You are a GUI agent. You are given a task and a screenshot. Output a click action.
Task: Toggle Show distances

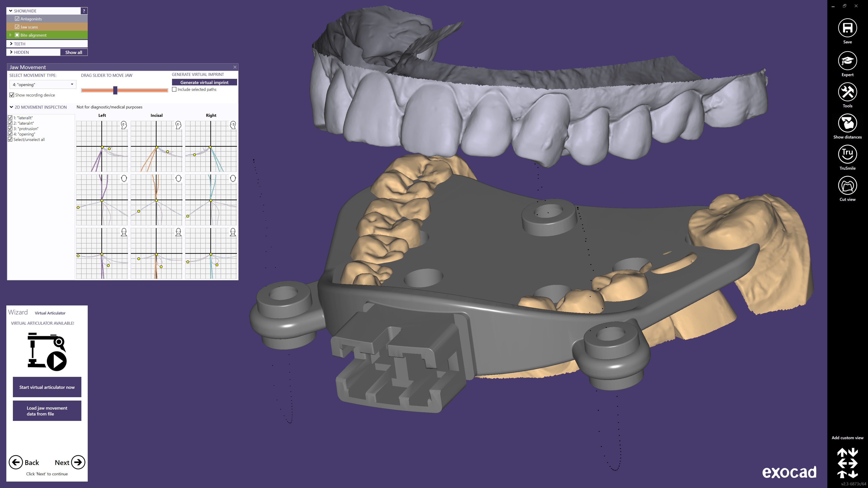pyautogui.click(x=847, y=123)
